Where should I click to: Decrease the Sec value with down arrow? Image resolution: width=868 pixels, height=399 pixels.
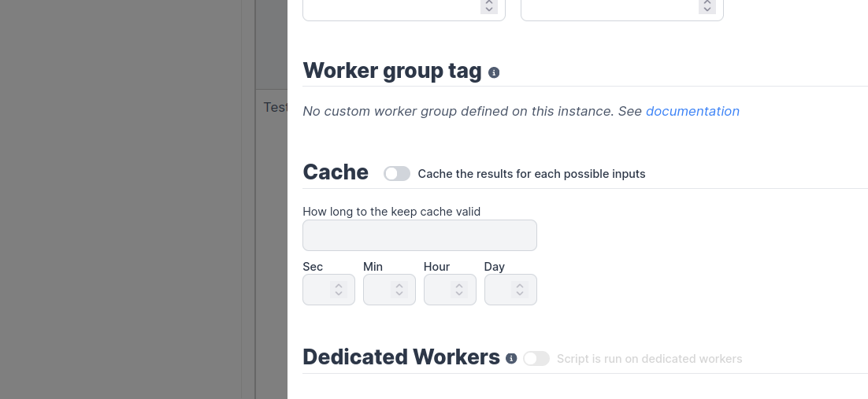[339, 294]
